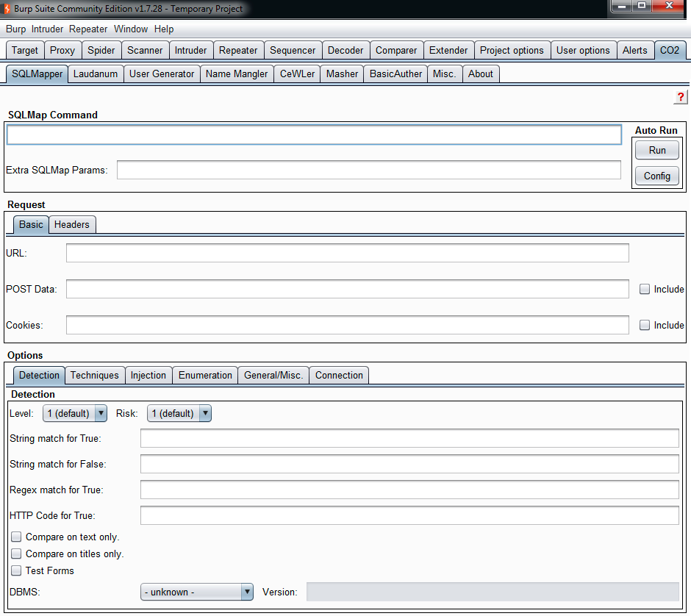Enable Compare on text only
Image resolution: width=691 pixels, height=616 pixels.
pos(16,537)
